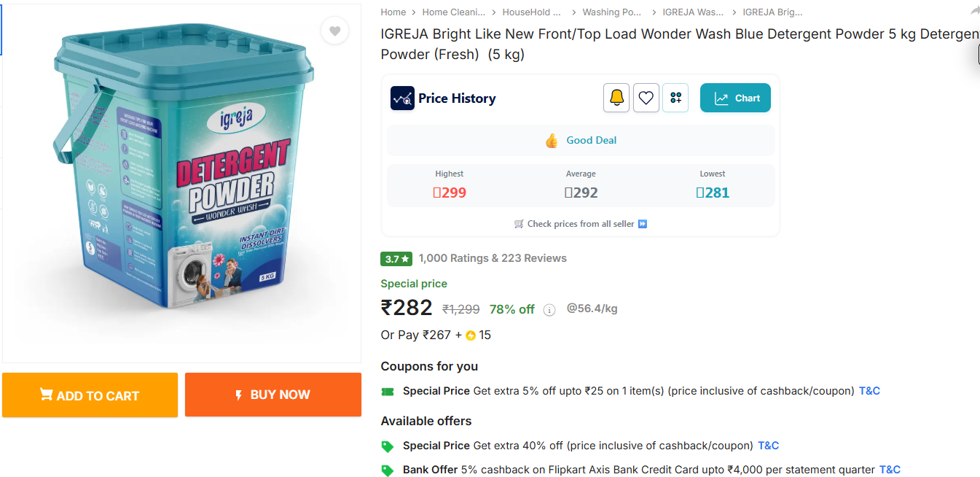Go to Home breadcrumb

[x=393, y=12]
